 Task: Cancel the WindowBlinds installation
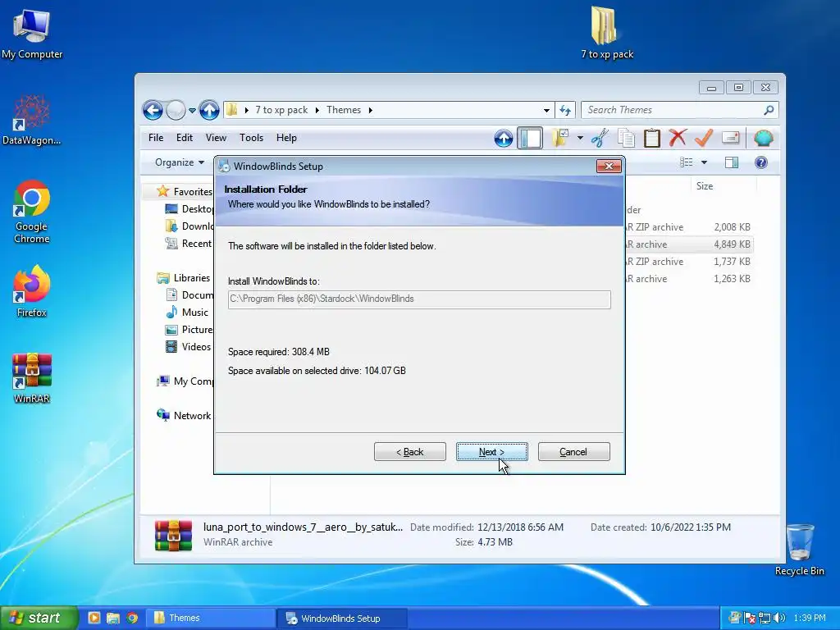[573, 452]
